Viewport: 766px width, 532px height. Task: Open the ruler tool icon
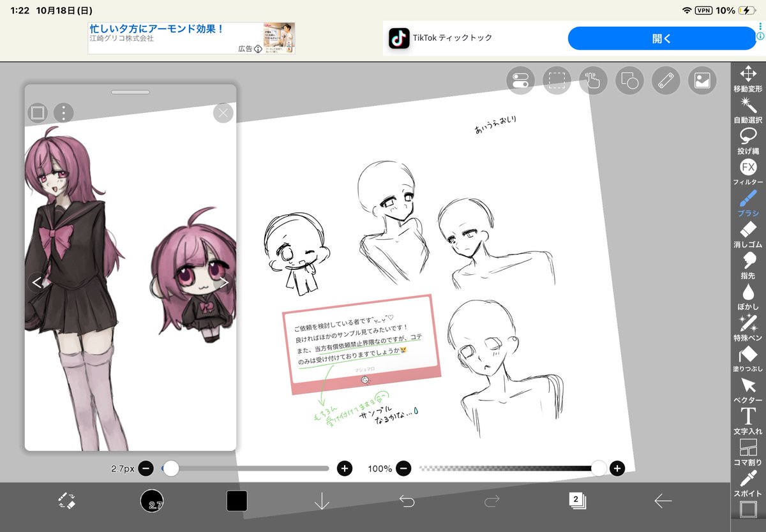coord(666,80)
